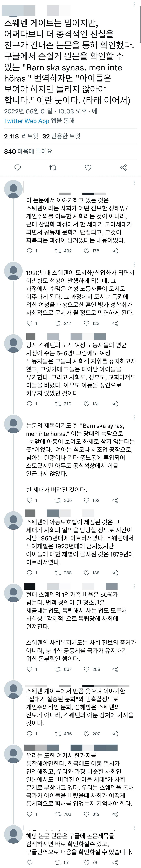Image resolution: width=141 pixels, height=868 pixels.
Task: Like the main tweet with the heart icon
Action: 88,167
